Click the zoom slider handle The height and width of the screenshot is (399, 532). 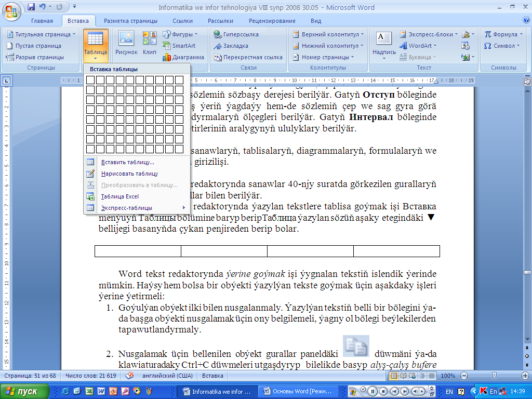(494, 376)
